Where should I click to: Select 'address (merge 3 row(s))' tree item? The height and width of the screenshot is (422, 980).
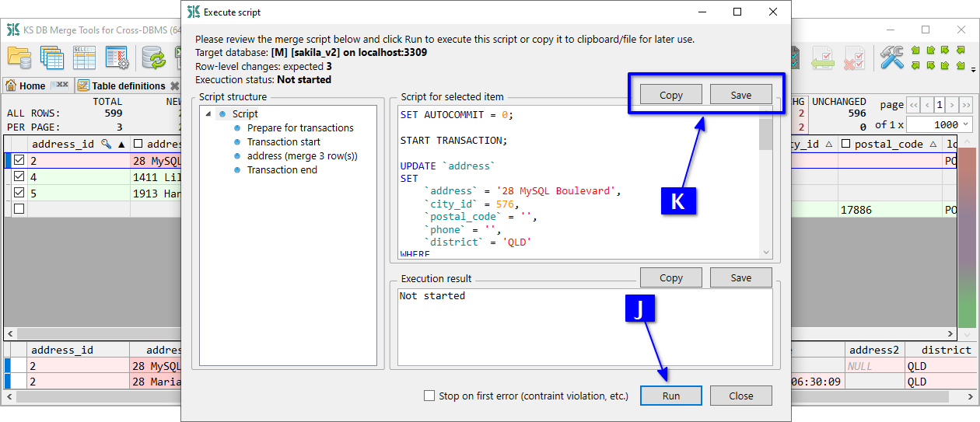point(302,156)
